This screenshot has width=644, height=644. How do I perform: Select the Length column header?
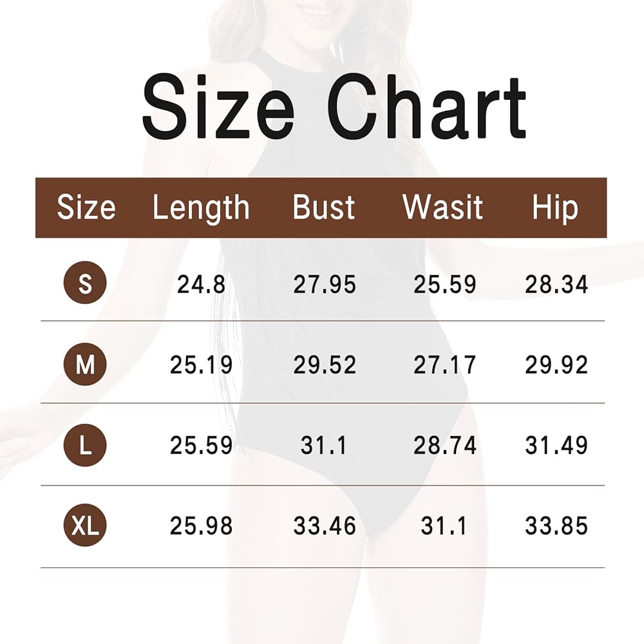[x=201, y=207]
